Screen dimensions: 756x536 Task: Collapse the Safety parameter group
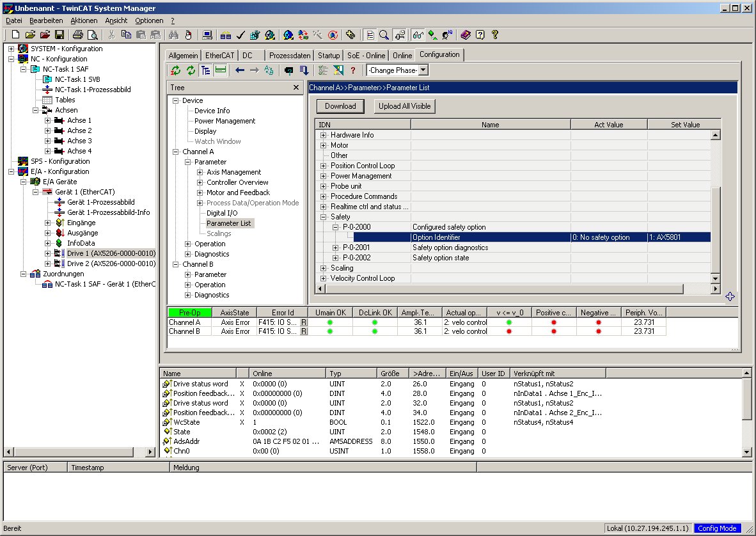(324, 217)
